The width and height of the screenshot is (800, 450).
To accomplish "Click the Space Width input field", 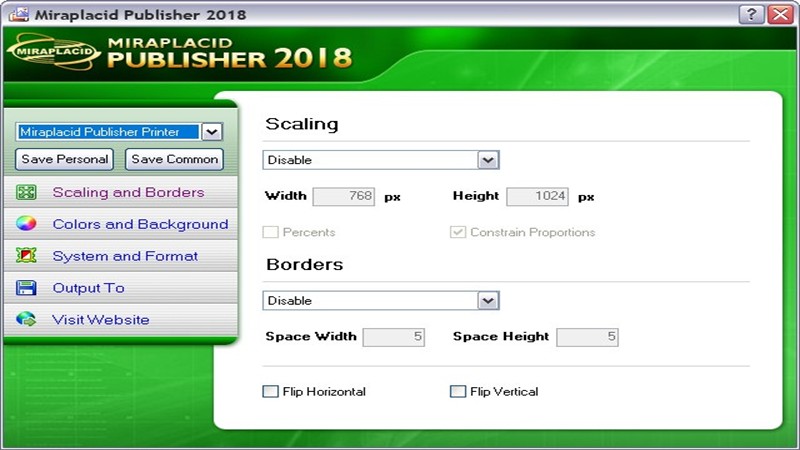I will (x=393, y=337).
